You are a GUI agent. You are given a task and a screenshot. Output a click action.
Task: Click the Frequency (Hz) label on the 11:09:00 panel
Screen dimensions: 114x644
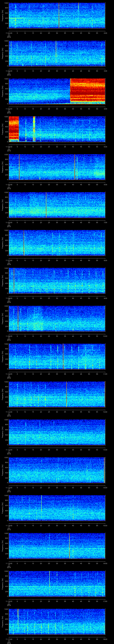3,318
